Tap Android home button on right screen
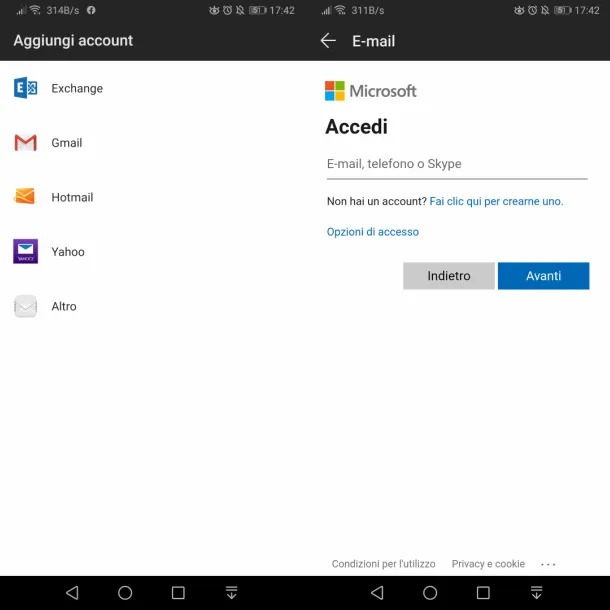This screenshot has width=610, height=610. tap(430, 593)
